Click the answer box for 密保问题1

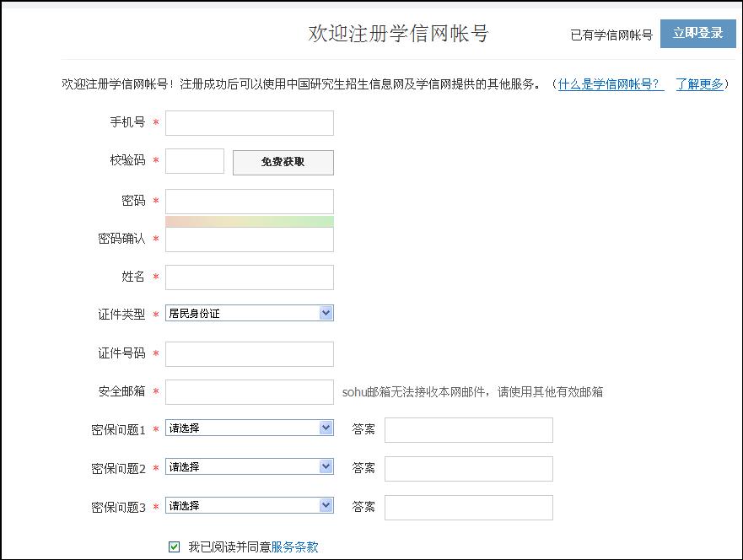[468, 430]
